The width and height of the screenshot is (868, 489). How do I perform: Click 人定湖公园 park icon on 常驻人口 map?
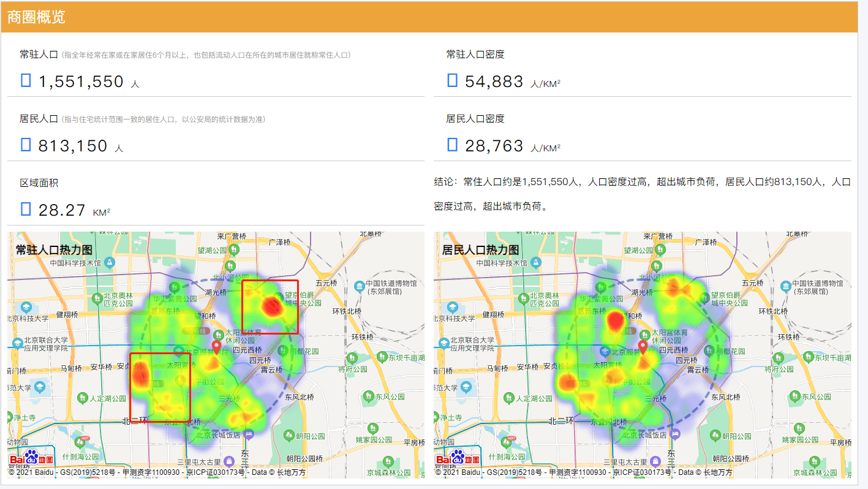[x=83, y=398]
